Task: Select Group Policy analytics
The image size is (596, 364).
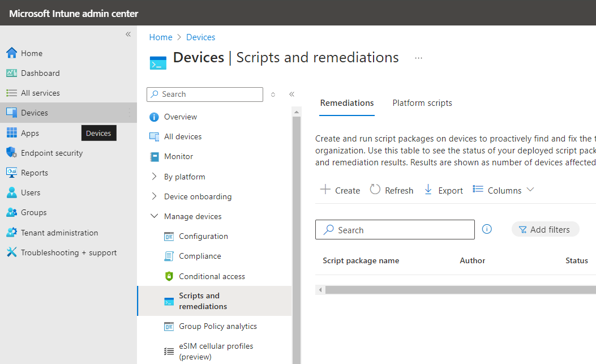Action: pyautogui.click(x=217, y=326)
